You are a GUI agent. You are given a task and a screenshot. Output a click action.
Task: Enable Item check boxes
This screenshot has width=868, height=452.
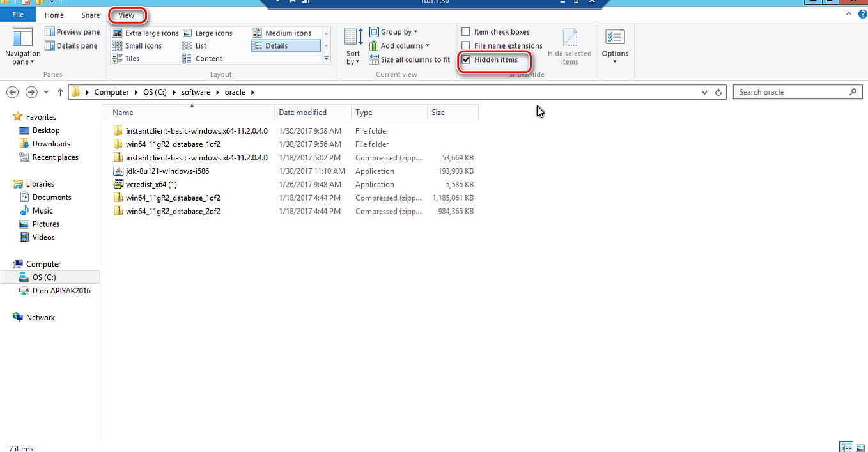click(496, 32)
